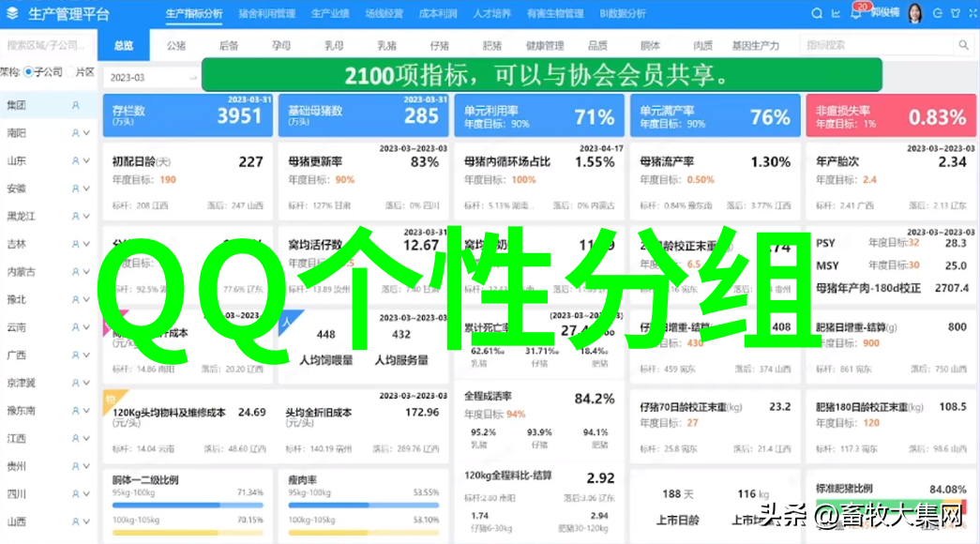Viewport: 980px width, 544px height.
Task: Click the person icon next to 吉林
Action: tap(76, 244)
